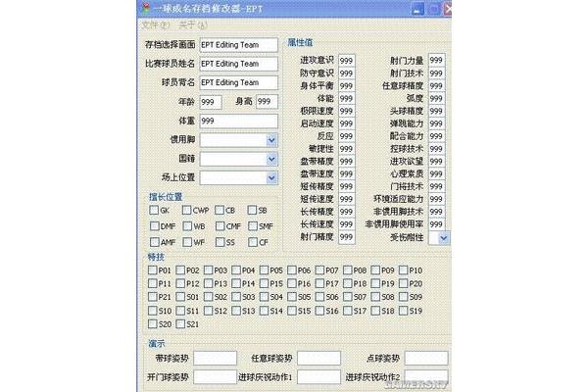Click the 带球姿势 input box
This screenshot has width=588, height=392.
216,359
